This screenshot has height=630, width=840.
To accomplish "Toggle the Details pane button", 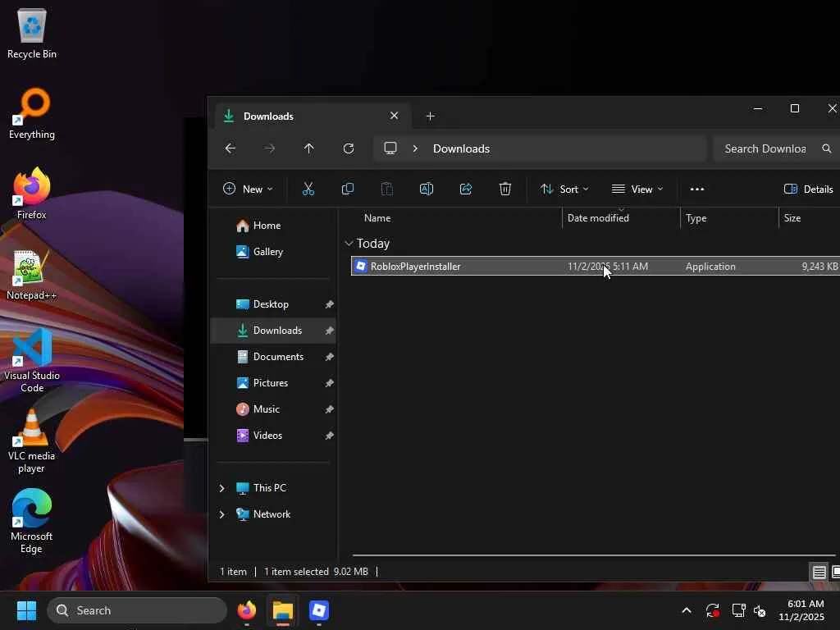I will pos(809,189).
